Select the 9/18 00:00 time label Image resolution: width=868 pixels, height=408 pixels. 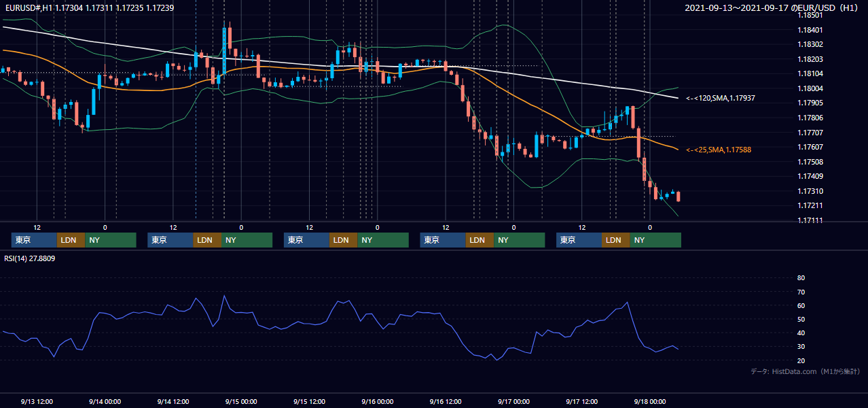pyautogui.click(x=649, y=401)
